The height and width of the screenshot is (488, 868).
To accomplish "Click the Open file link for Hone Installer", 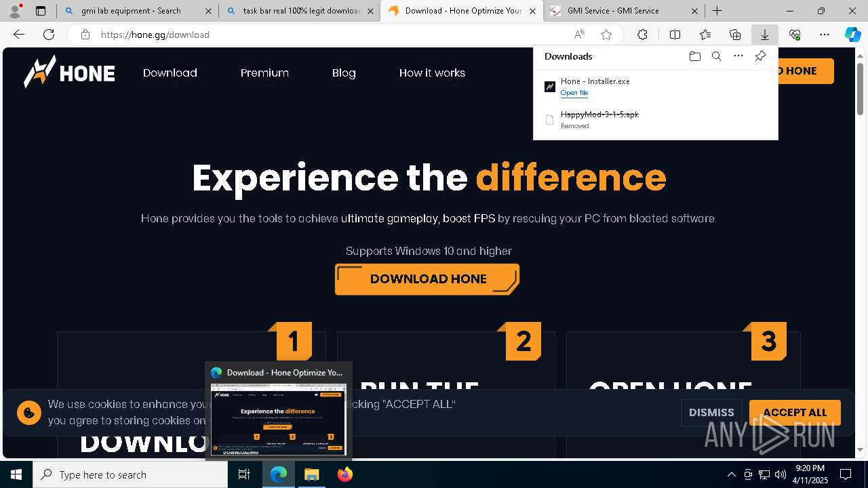I will click(574, 93).
